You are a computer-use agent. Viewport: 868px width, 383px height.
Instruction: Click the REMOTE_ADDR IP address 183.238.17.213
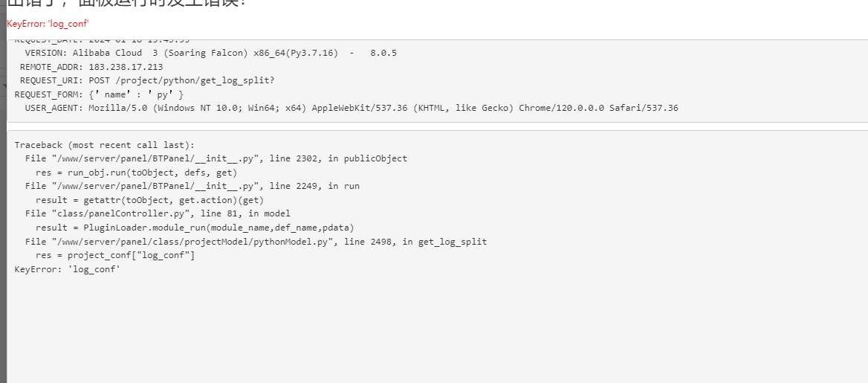click(126, 67)
